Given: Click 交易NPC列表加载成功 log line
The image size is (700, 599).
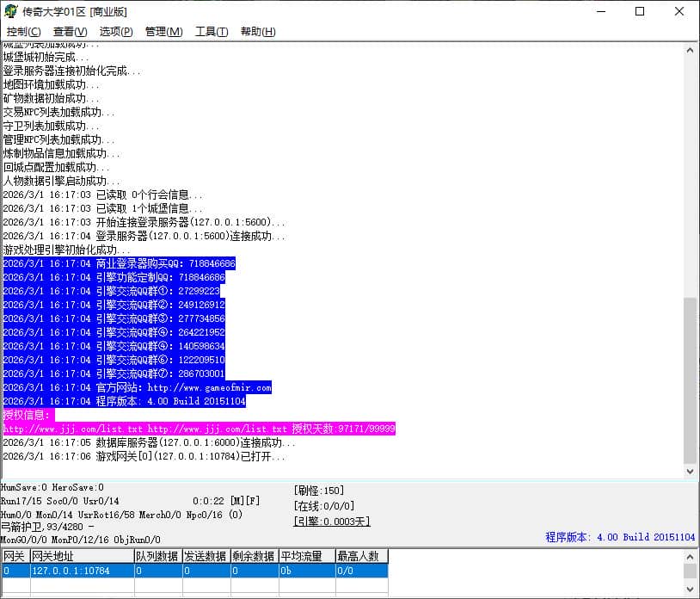Looking at the screenshot, I should tap(59, 112).
